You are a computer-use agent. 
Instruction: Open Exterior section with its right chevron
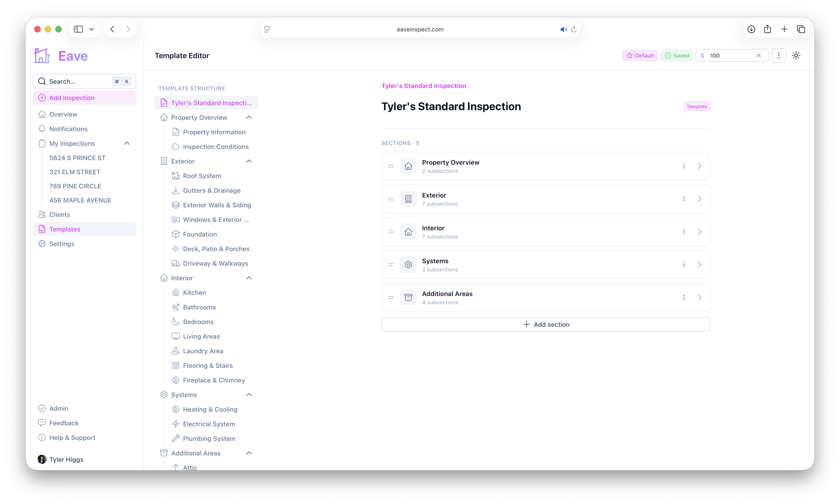[699, 199]
